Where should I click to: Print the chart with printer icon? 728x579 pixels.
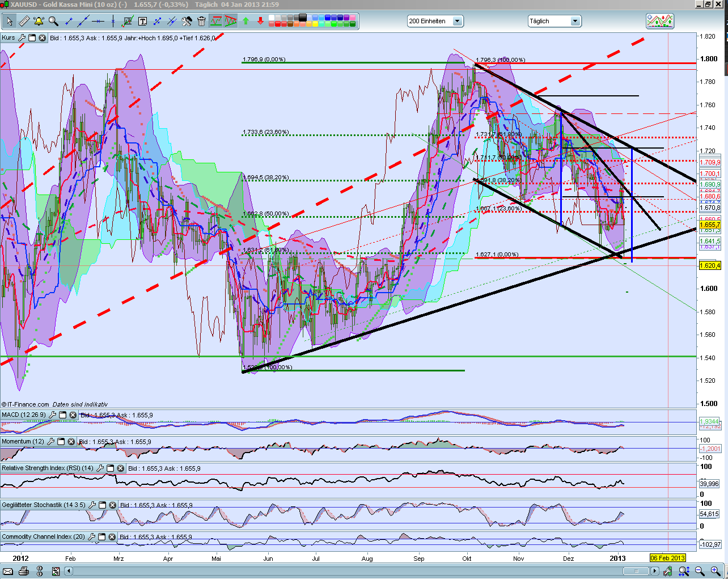24,571
